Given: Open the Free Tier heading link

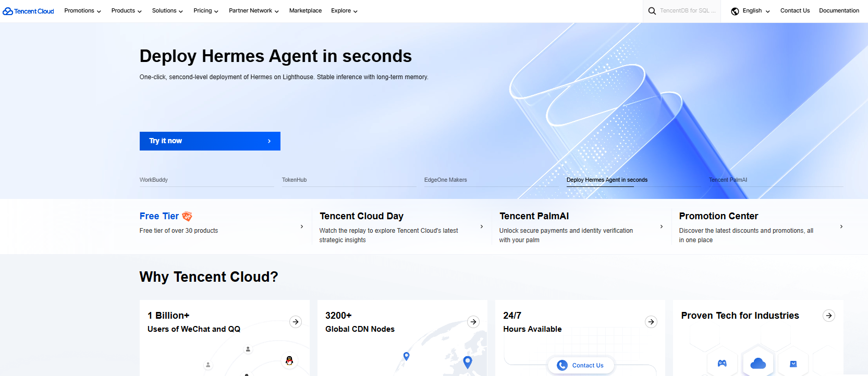Looking at the screenshot, I should tap(159, 216).
